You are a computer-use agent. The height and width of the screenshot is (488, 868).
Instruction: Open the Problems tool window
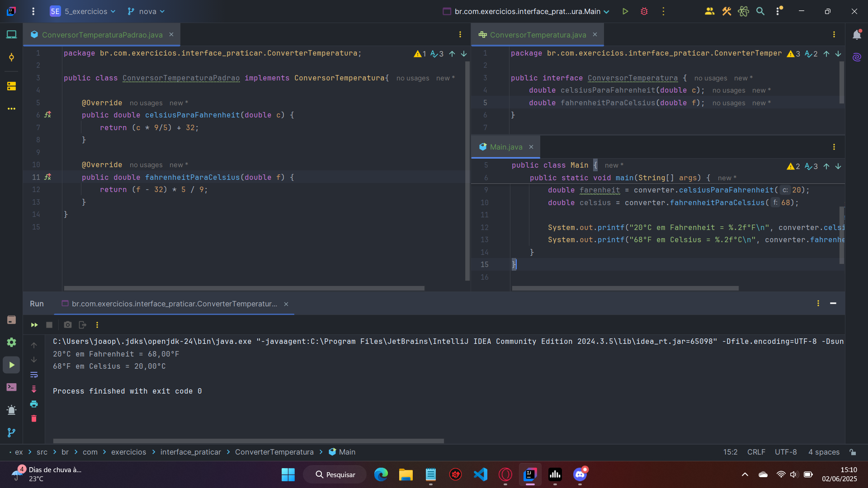click(11, 410)
